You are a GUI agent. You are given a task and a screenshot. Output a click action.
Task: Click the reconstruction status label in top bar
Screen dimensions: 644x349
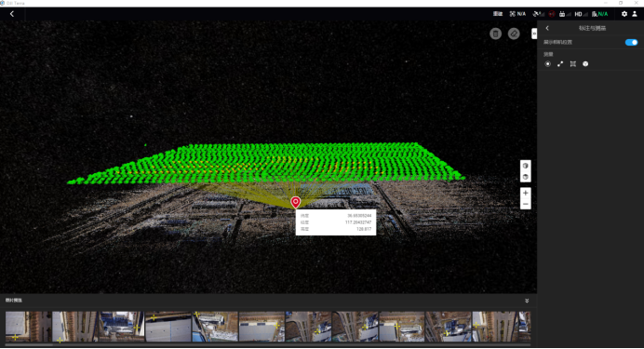coord(498,14)
